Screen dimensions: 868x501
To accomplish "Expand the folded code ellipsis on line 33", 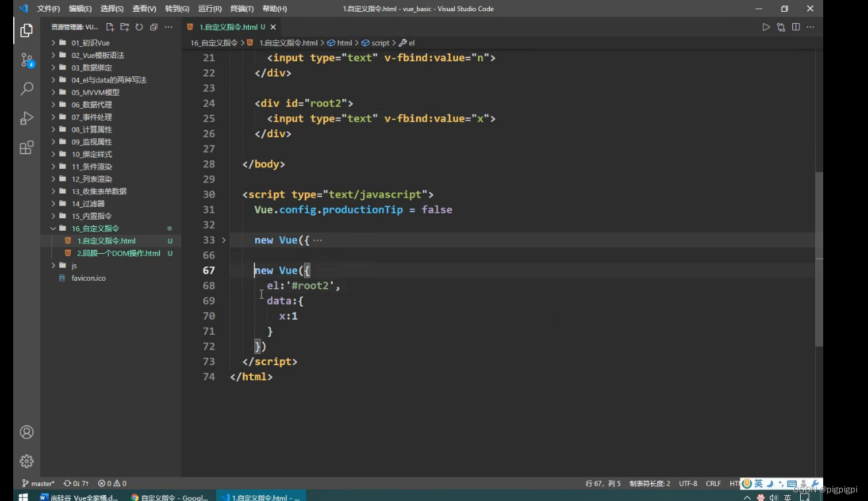I will pyautogui.click(x=318, y=241).
